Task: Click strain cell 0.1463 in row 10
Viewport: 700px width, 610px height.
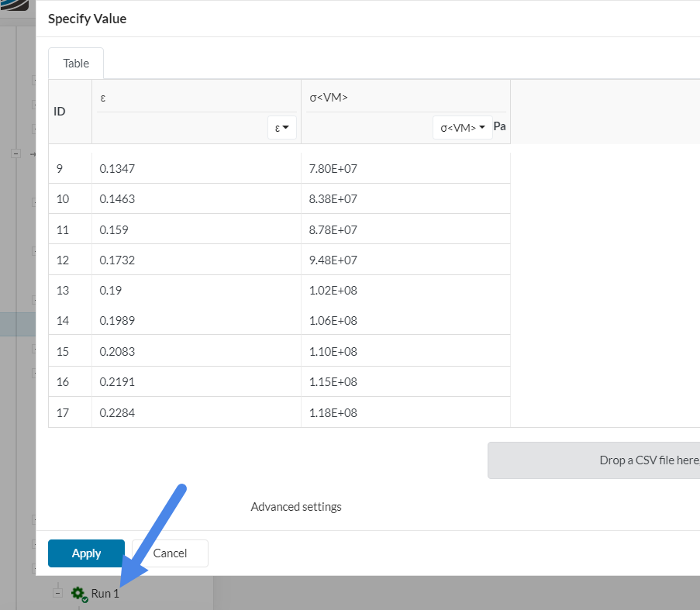Action: pyautogui.click(x=196, y=199)
